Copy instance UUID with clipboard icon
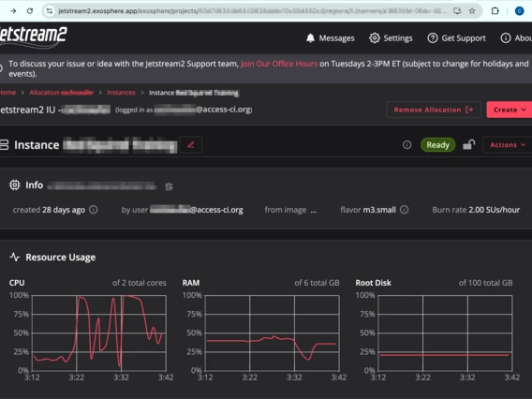The image size is (532, 399). pyautogui.click(x=169, y=186)
